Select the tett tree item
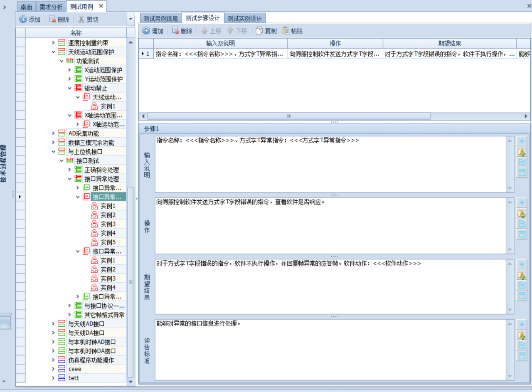This screenshot has height=392, width=532. click(x=74, y=378)
